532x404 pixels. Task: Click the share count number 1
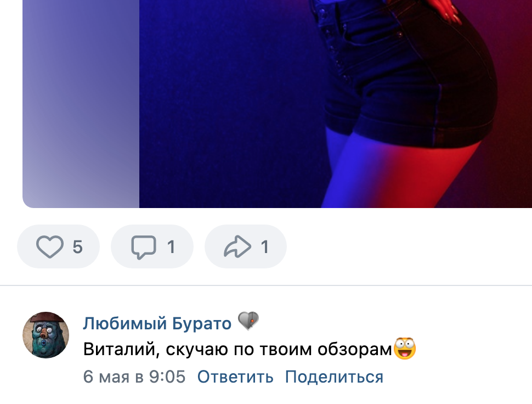[x=265, y=247]
